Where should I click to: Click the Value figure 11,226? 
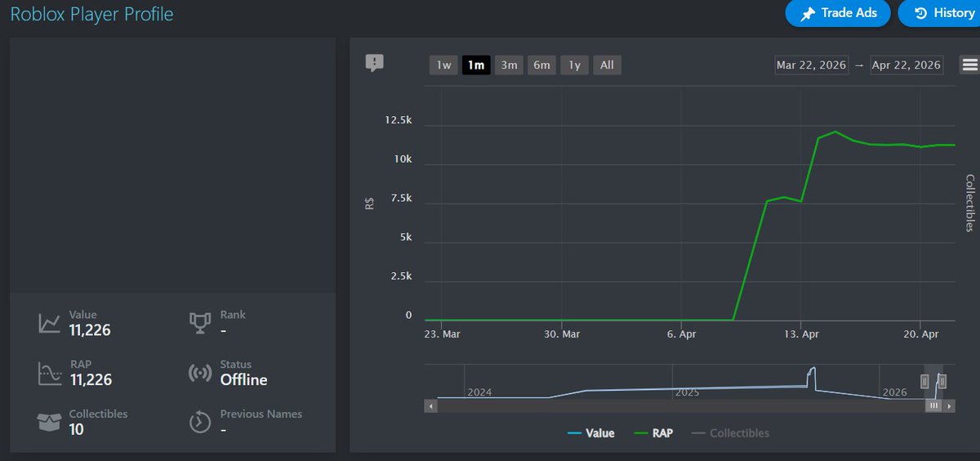point(90,330)
